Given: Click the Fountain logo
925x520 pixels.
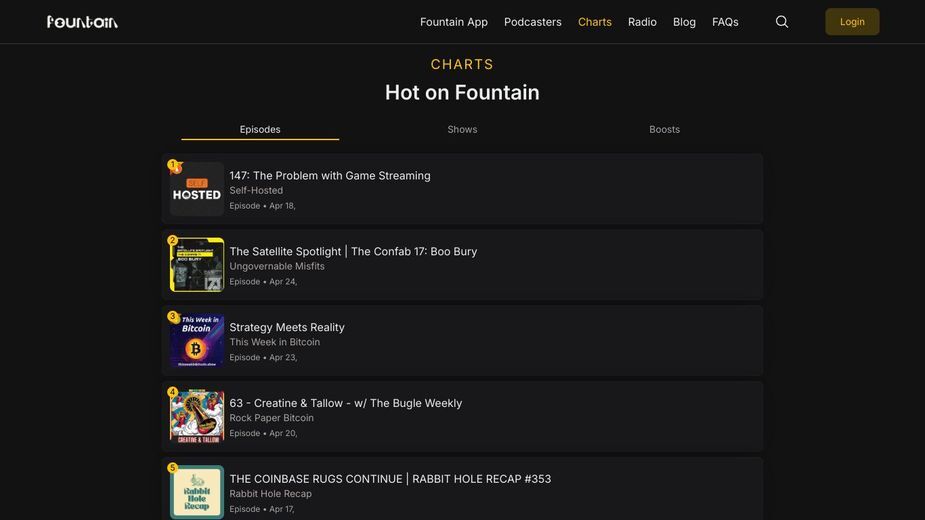Looking at the screenshot, I should (x=82, y=22).
